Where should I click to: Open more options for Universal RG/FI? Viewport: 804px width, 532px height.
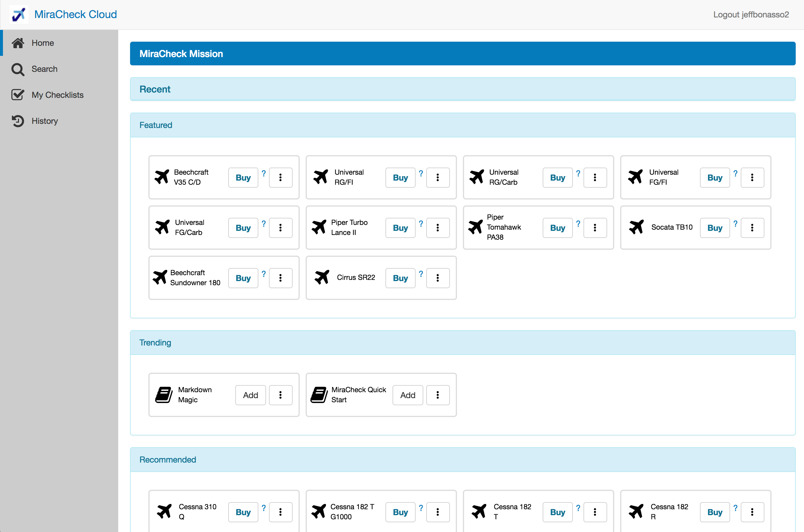tap(438, 177)
